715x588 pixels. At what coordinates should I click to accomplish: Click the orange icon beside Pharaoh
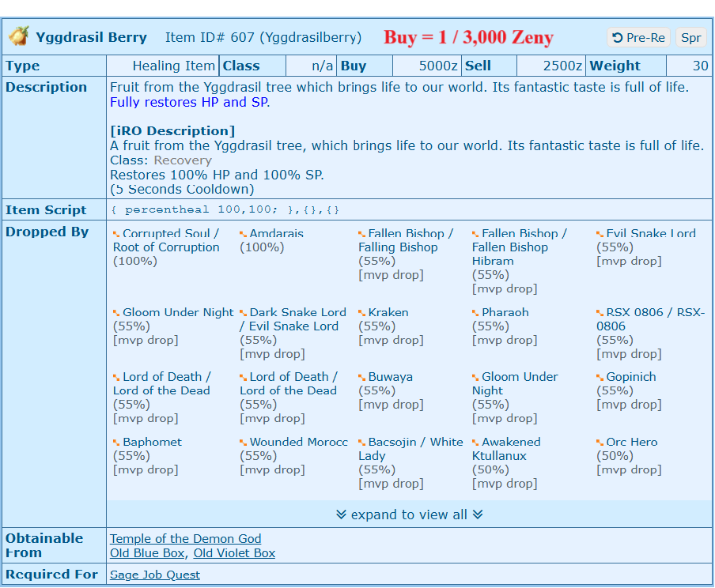476,314
